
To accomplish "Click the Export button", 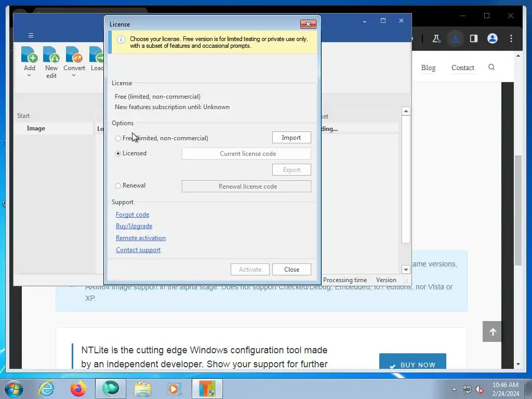I will click(x=291, y=170).
